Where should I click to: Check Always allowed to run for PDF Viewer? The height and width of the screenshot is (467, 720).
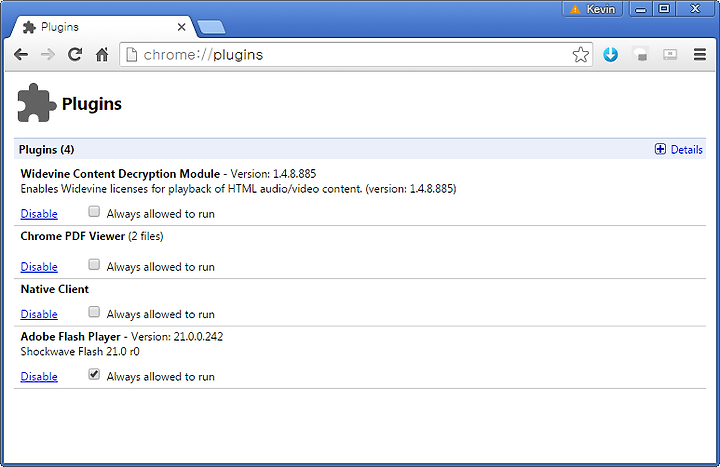pos(94,264)
